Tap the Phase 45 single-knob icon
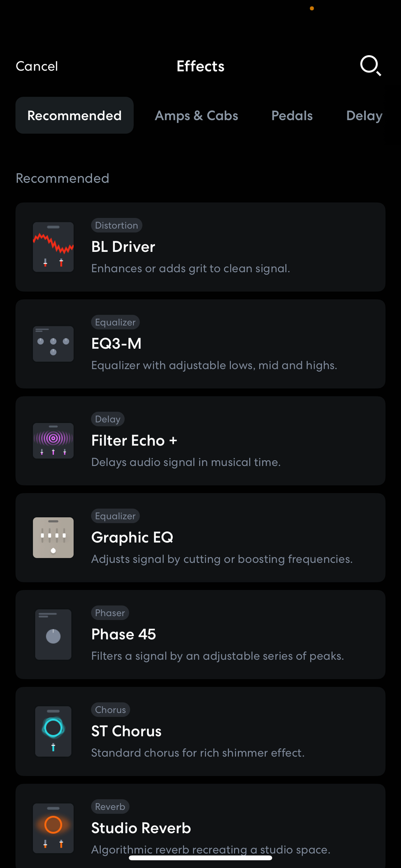 click(x=53, y=635)
